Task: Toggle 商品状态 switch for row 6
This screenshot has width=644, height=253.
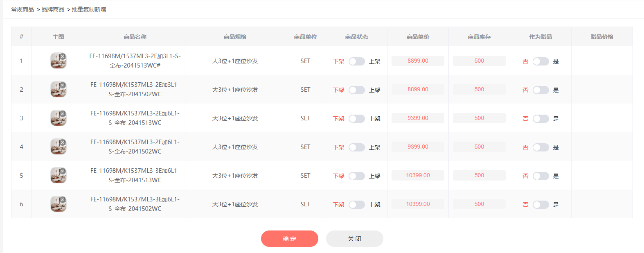Action: 356,205
